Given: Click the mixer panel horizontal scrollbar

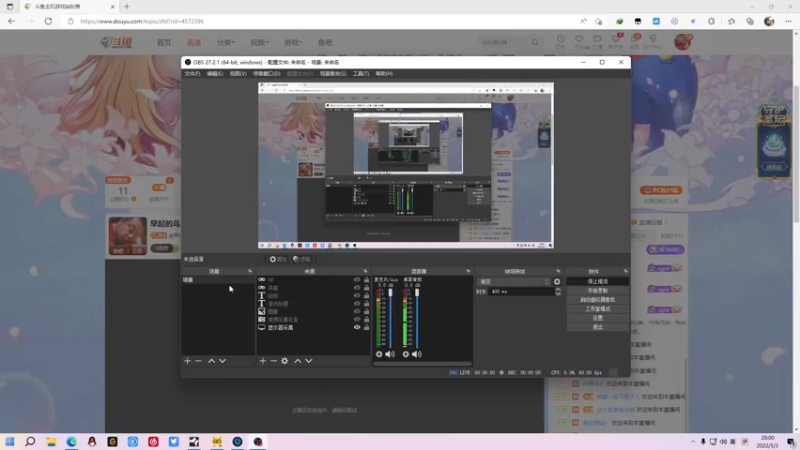Looking at the screenshot, I should (422, 364).
